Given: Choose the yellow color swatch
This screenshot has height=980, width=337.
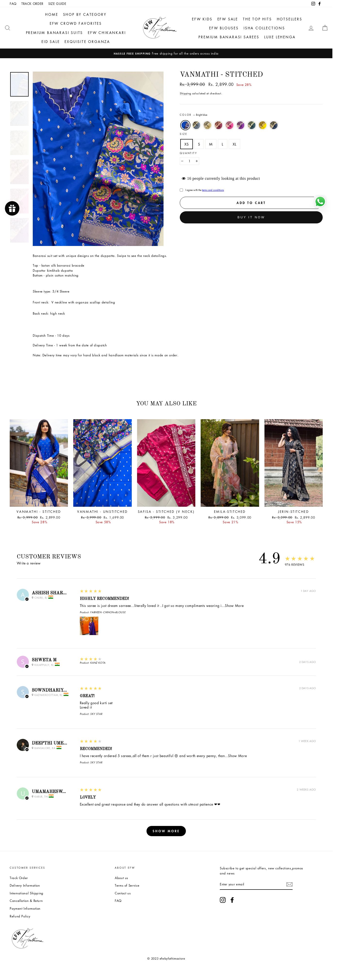Looking at the screenshot, I should (266, 127).
